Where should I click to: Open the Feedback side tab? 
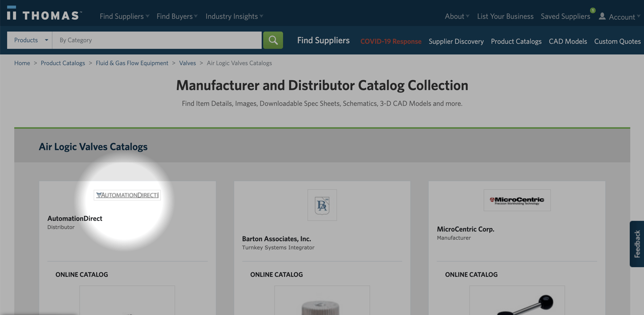(x=637, y=244)
